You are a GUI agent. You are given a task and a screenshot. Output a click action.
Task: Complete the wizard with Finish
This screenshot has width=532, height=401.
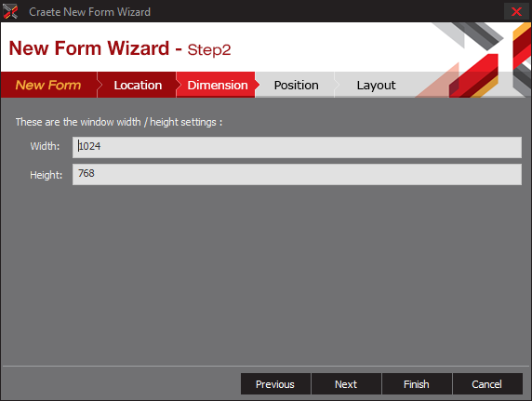[417, 384]
